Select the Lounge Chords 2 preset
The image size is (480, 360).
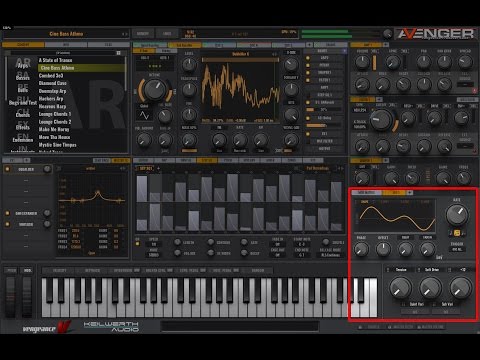click(x=55, y=122)
